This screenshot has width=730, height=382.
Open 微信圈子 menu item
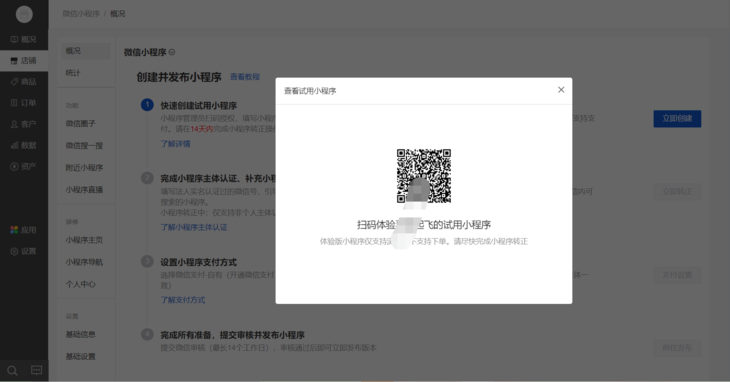point(81,123)
